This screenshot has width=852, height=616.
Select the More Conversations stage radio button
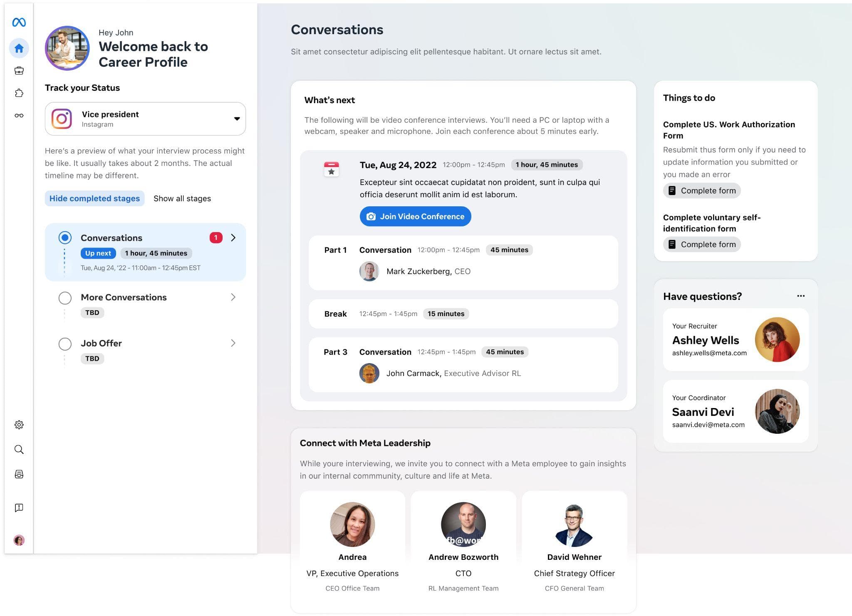pyautogui.click(x=65, y=298)
